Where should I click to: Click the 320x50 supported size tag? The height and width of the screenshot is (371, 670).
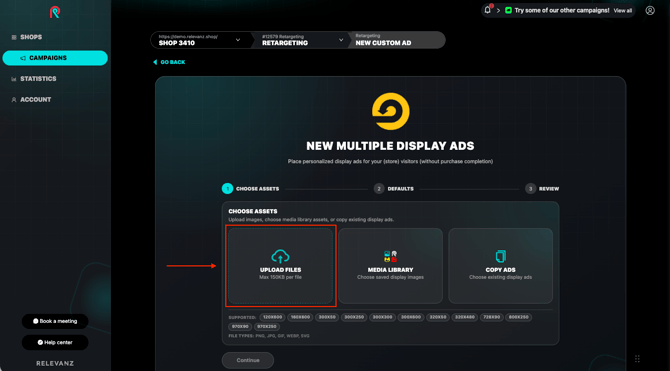coord(438,317)
